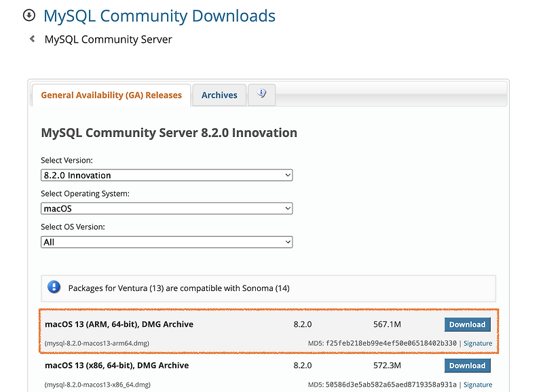Click the mysql-8.2.0-macos13-arm64.dmg filename

pyautogui.click(x=97, y=343)
